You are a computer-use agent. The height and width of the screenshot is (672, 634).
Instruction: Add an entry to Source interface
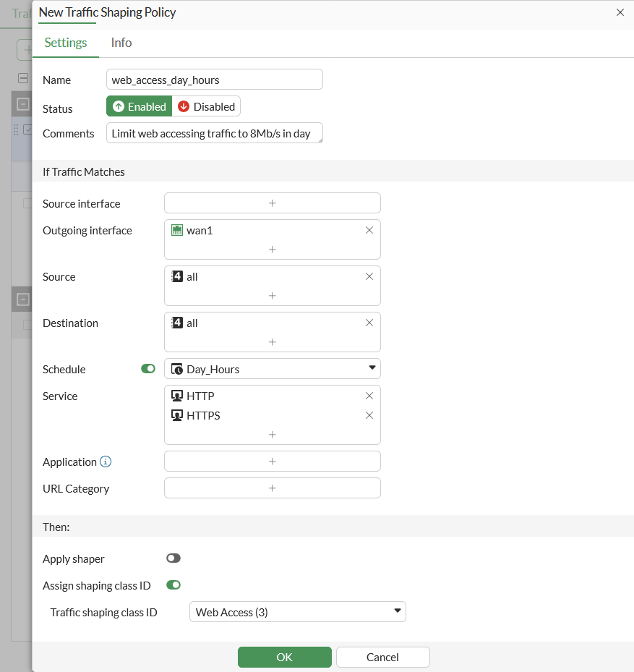(x=273, y=203)
